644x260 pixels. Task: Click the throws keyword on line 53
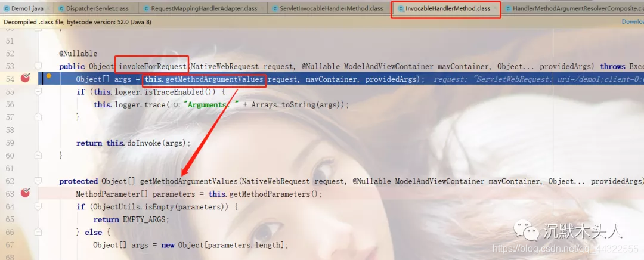coord(613,66)
